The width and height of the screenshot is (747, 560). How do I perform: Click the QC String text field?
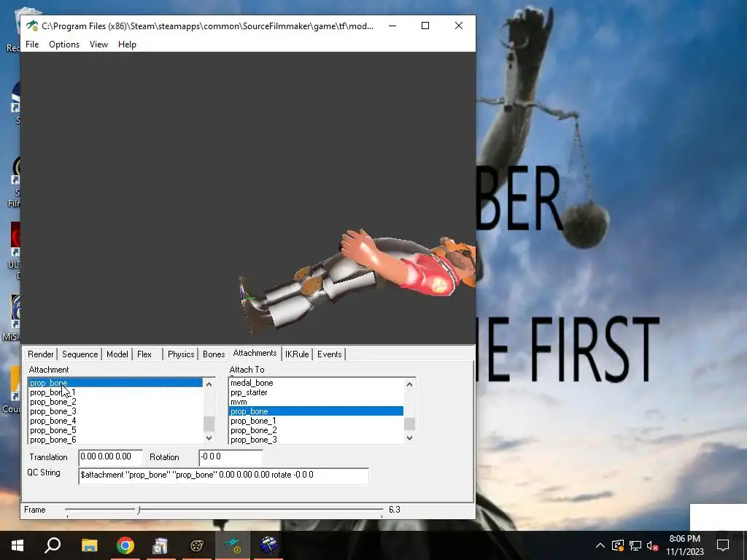coord(223,475)
